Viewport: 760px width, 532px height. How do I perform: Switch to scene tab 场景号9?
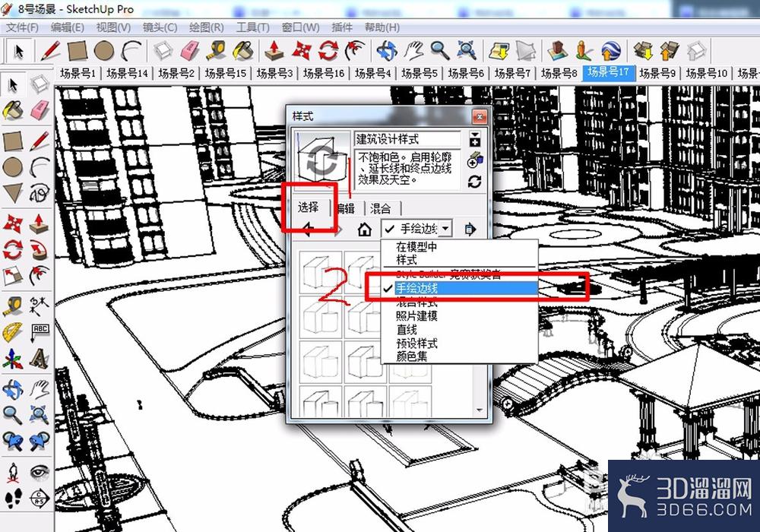click(x=657, y=73)
